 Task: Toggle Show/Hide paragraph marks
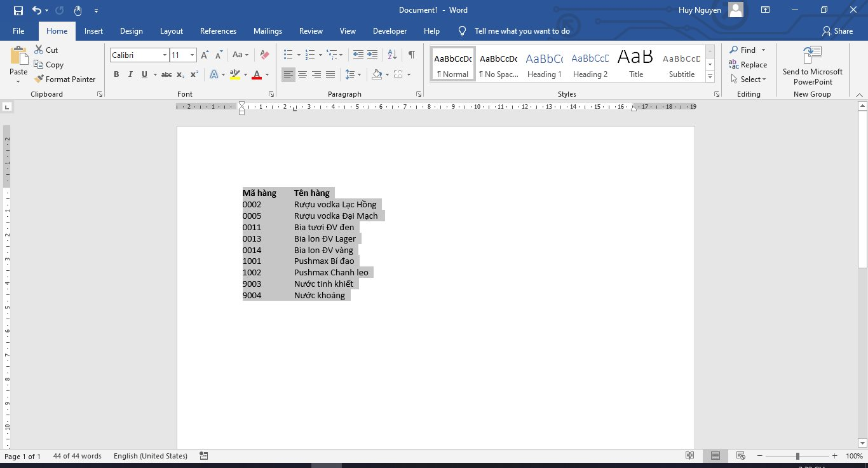412,55
